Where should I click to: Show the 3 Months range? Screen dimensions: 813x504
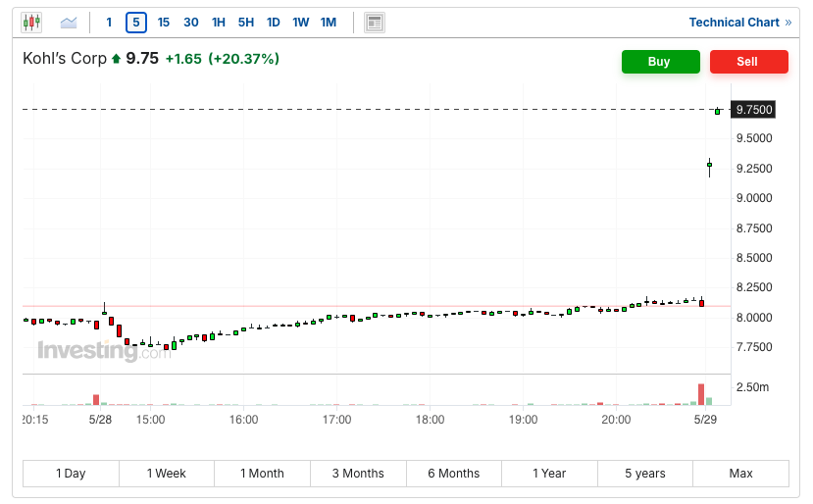click(358, 474)
